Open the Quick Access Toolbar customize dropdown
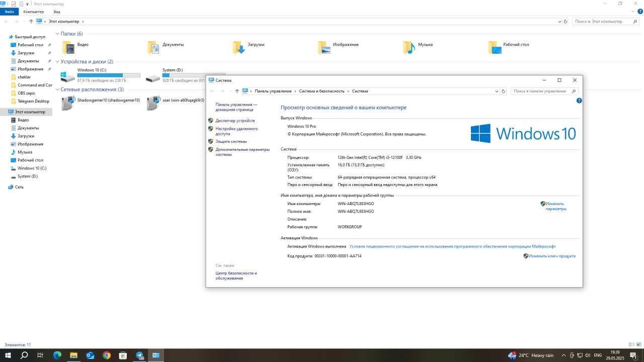 27,4
